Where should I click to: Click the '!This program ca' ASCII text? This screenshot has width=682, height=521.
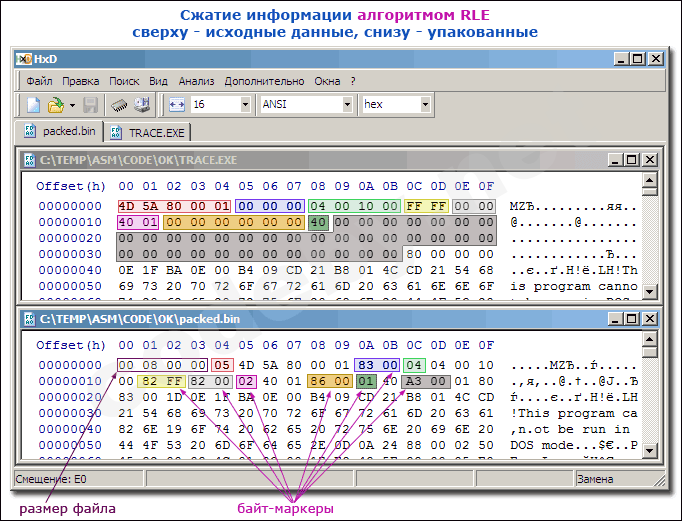tap(574, 414)
